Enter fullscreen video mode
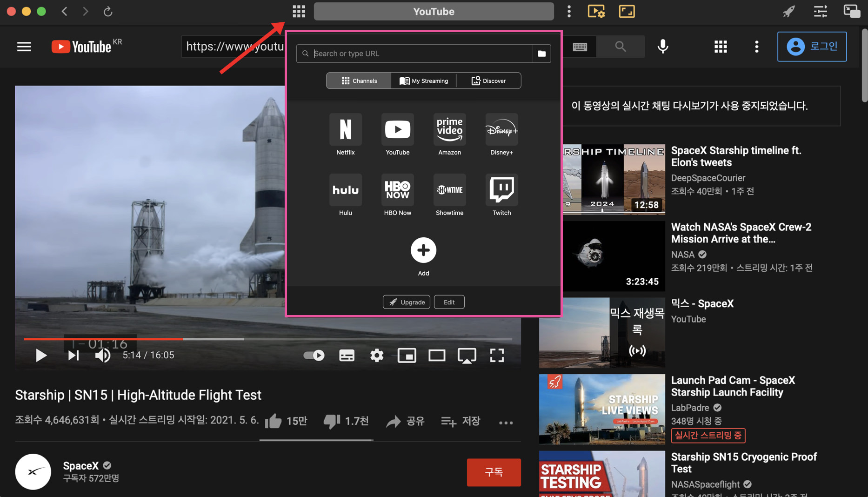This screenshot has width=868, height=497. [x=497, y=356]
